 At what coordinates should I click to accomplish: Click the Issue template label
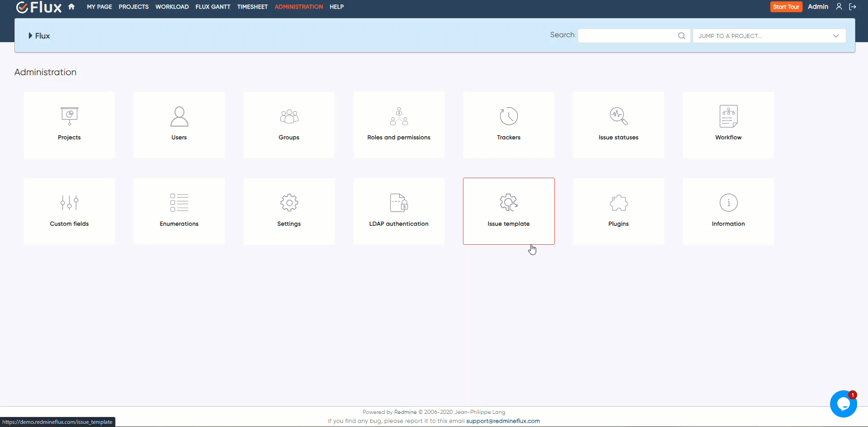[x=509, y=224]
